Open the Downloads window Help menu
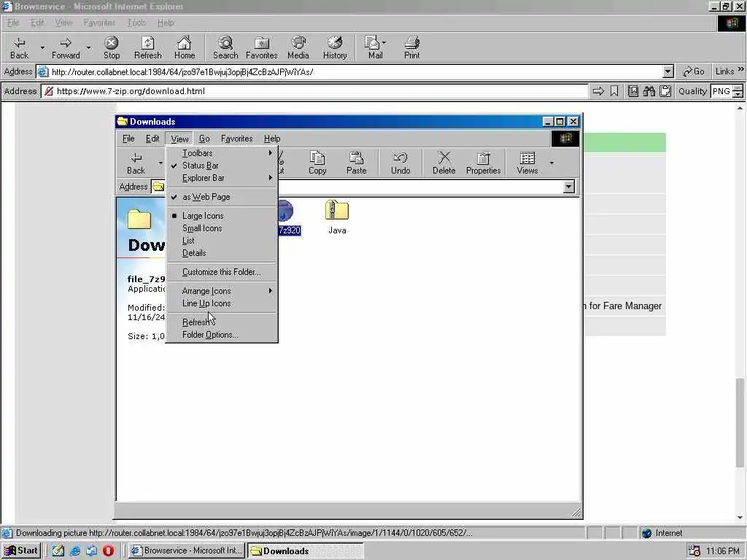Viewport: 747px width, 560px height. click(x=272, y=139)
